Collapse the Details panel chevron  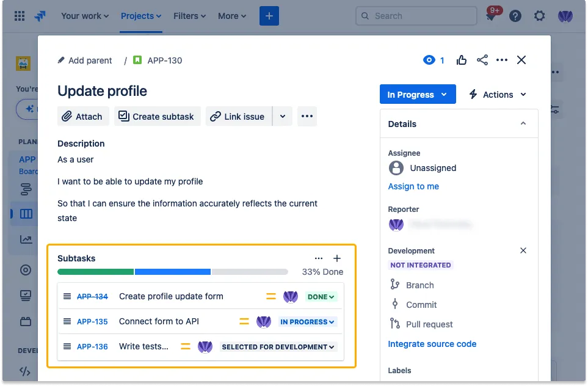523,123
